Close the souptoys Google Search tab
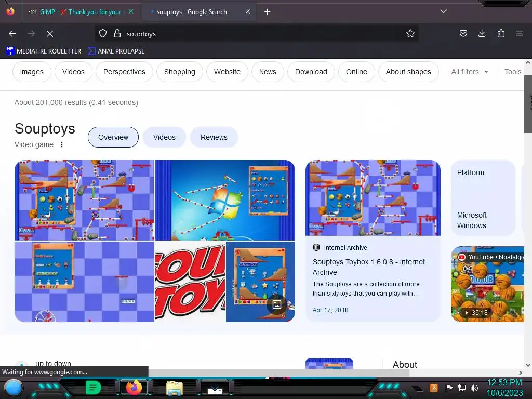Viewport: 532px width, 399px height. point(248,11)
